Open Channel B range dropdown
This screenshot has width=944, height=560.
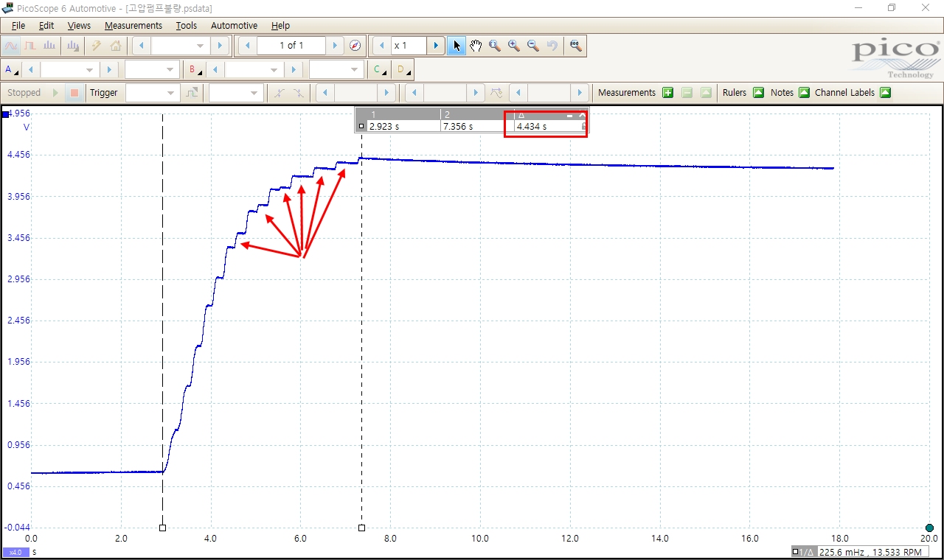pyautogui.click(x=254, y=70)
